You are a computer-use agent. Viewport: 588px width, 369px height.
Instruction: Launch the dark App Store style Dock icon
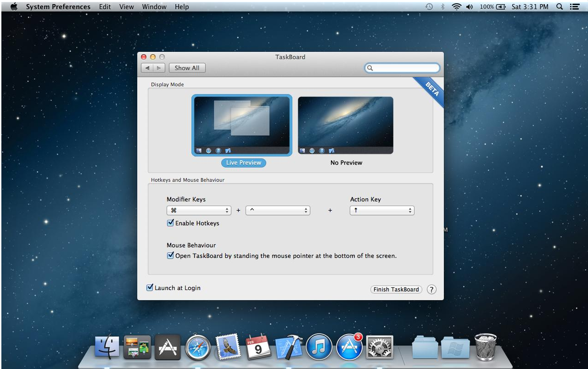click(168, 347)
